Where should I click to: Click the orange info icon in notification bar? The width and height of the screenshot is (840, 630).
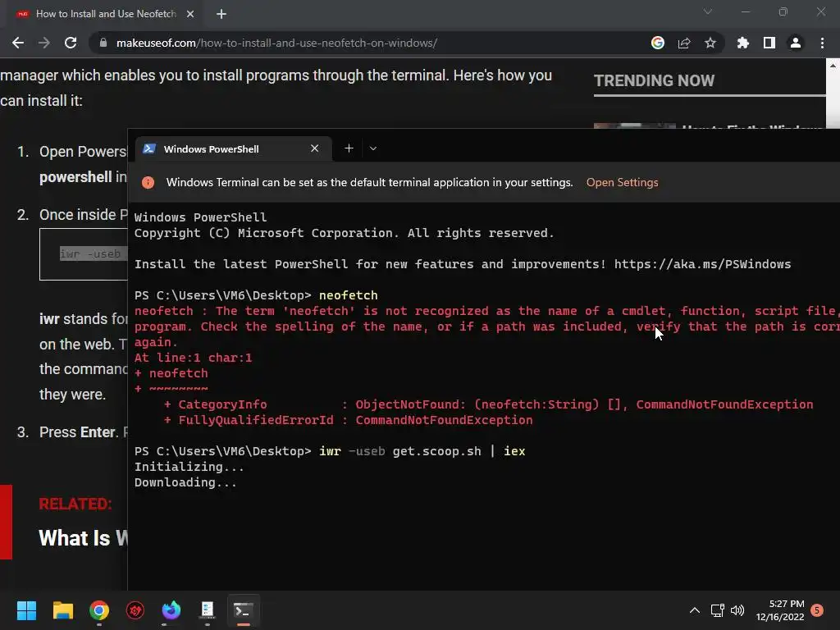tap(148, 183)
